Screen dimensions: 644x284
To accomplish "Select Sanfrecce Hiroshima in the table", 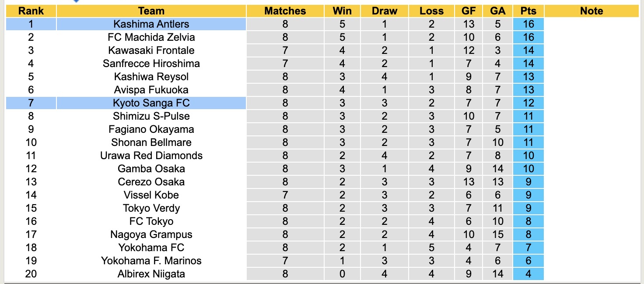I will click(151, 64).
